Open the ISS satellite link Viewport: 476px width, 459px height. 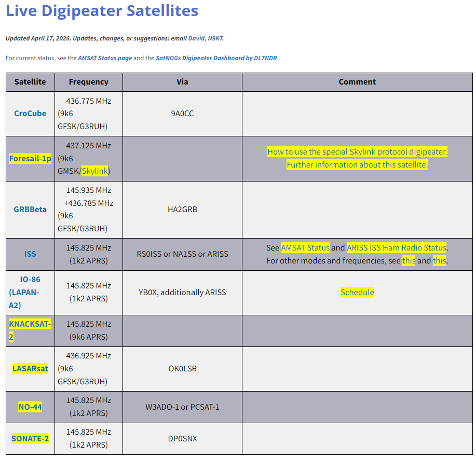click(x=30, y=254)
